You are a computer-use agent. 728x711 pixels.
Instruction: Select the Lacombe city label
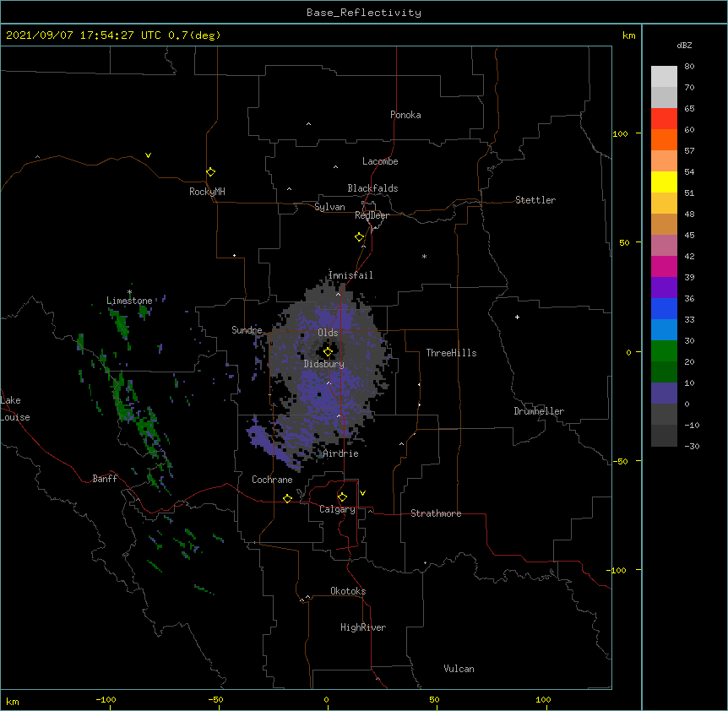tap(380, 161)
